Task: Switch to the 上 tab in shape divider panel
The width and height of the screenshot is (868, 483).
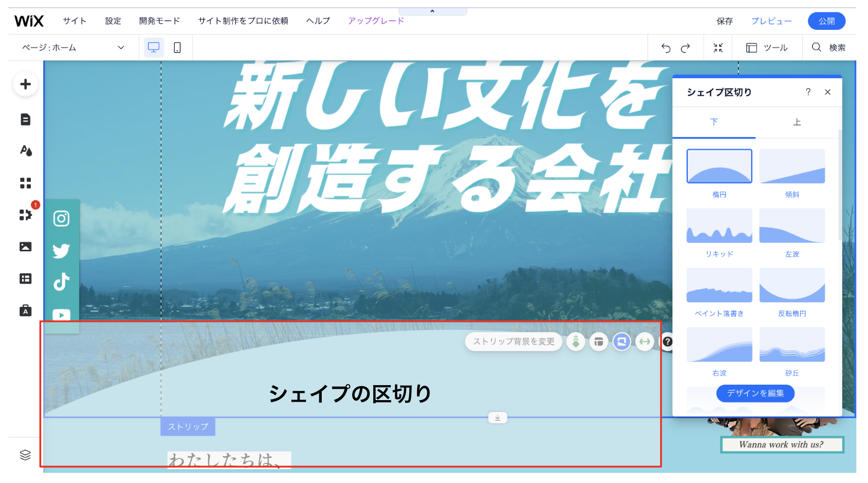Action: tap(796, 122)
